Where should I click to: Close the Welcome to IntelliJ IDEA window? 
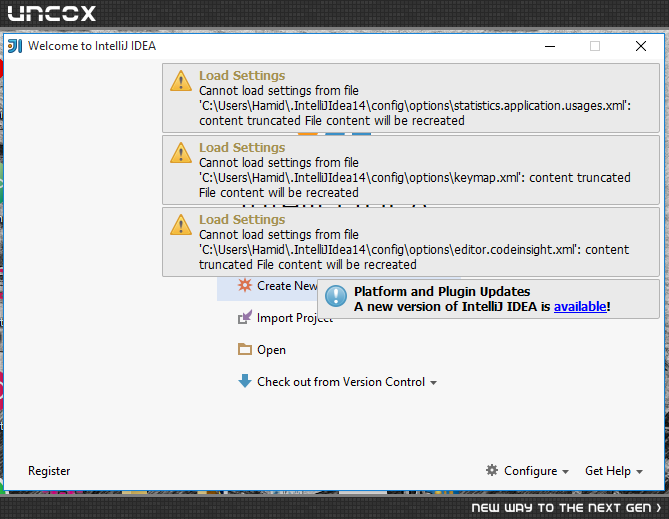[641, 46]
